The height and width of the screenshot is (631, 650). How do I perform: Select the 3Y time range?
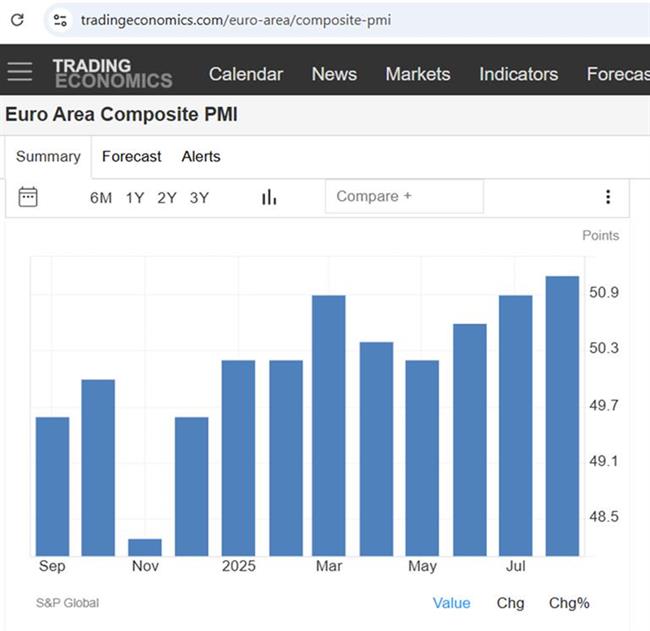tap(199, 198)
